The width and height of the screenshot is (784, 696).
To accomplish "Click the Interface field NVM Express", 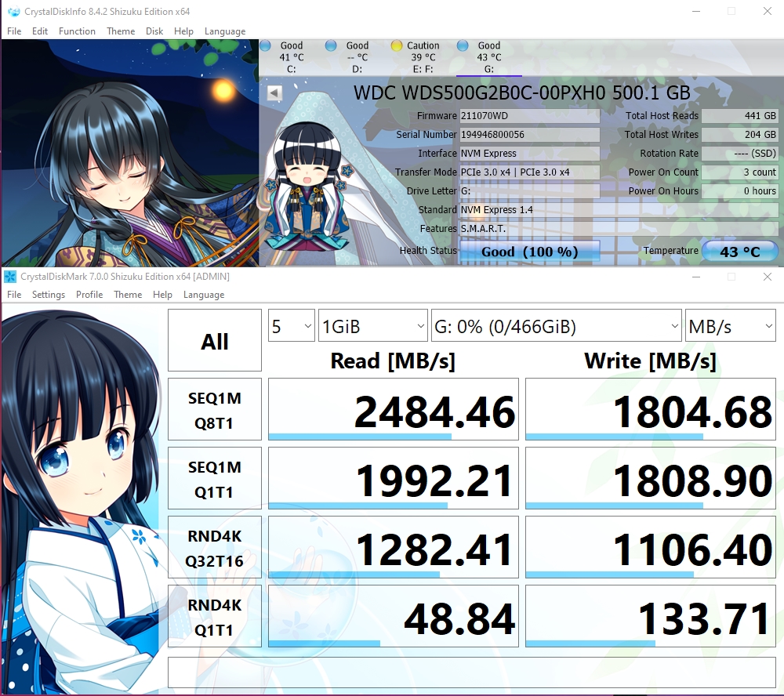I will 529,154.
